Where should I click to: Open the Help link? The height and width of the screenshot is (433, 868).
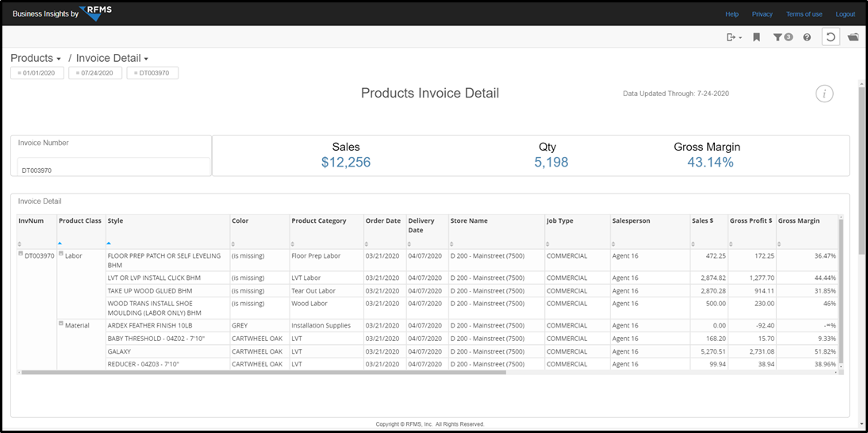(732, 13)
